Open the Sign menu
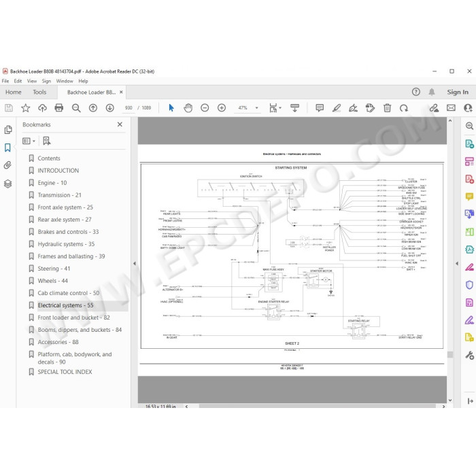 point(46,81)
